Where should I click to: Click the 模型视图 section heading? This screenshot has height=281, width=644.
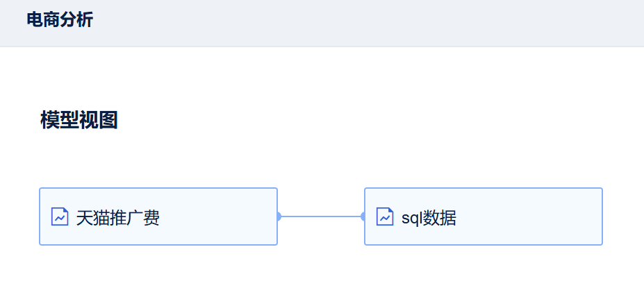79,120
